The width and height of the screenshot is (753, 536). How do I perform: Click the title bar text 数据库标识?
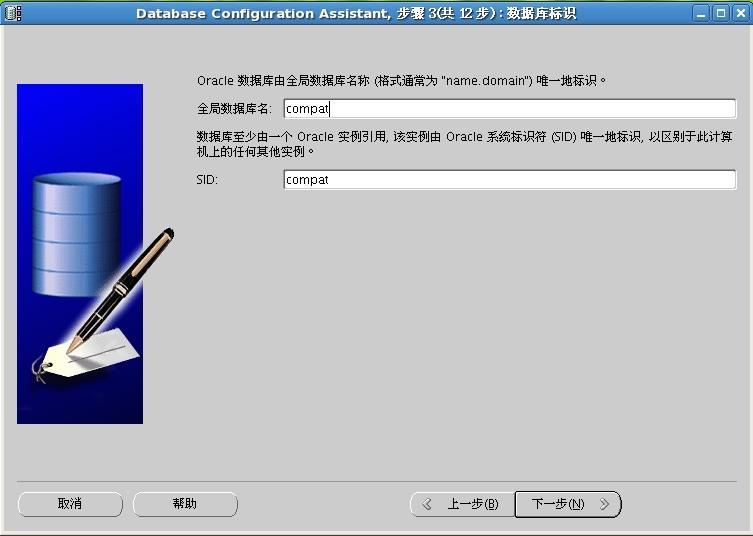tap(541, 13)
